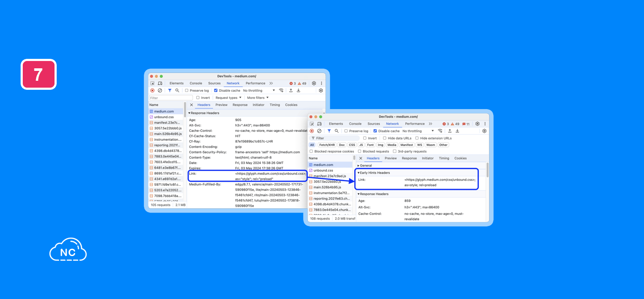The width and height of the screenshot is (644, 299).
Task: Click funnel filter icon in front DevTools toolbar
Action: [x=329, y=131]
